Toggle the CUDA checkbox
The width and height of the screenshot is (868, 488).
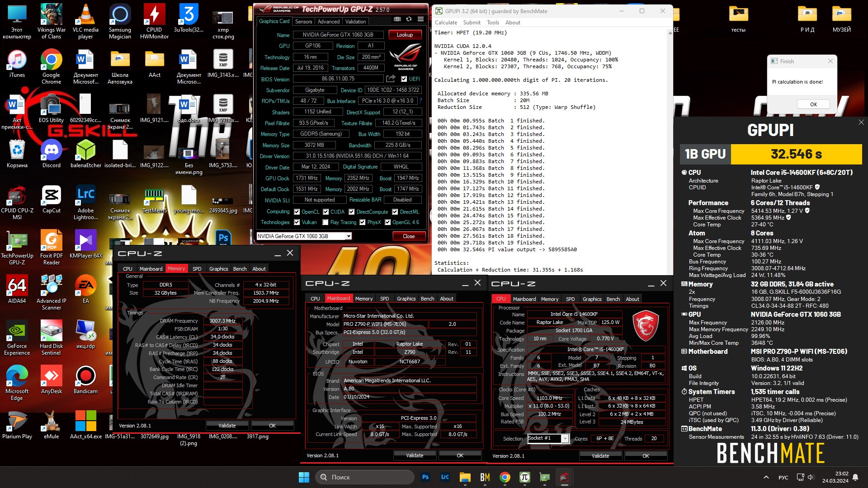[x=326, y=211]
